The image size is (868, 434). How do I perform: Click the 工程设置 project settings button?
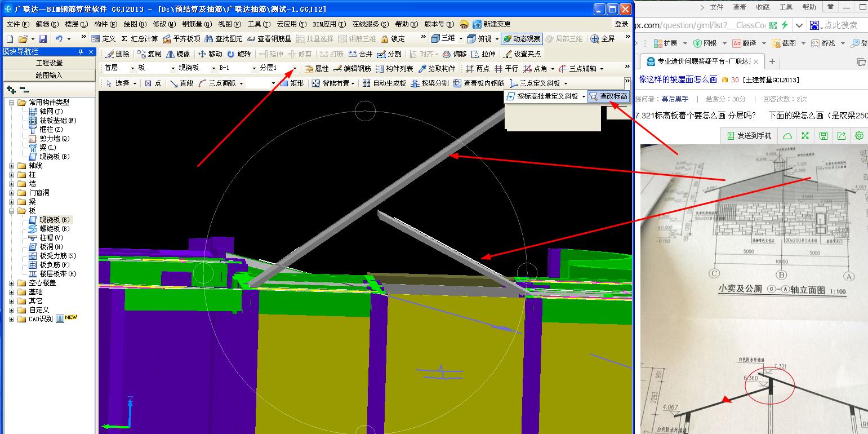[x=49, y=63]
